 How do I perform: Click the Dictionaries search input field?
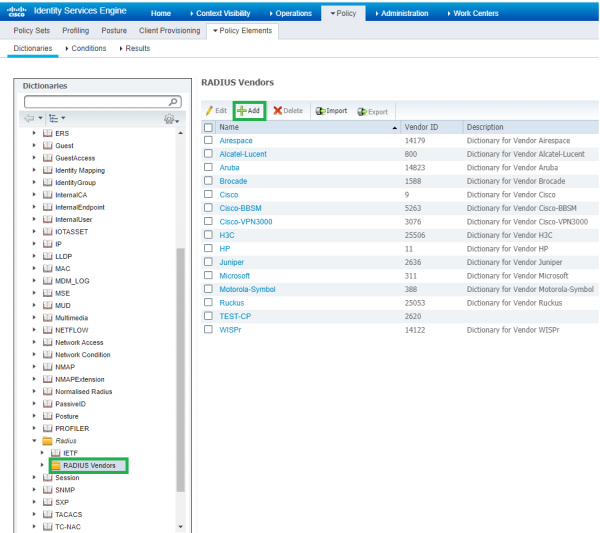pos(95,102)
